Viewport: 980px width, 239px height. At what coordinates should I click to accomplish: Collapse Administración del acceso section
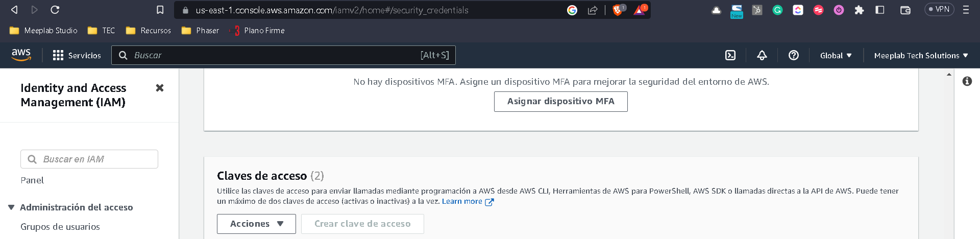11,207
